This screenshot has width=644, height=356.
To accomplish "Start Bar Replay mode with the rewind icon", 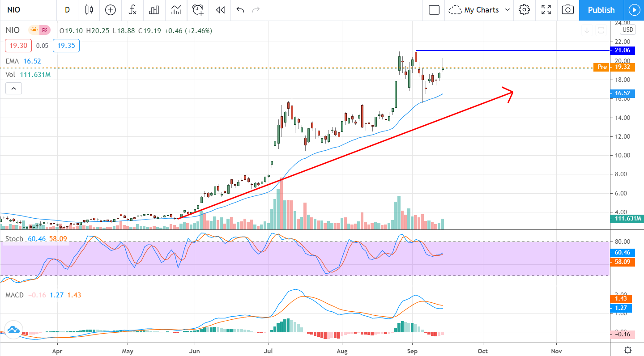I will (220, 10).
